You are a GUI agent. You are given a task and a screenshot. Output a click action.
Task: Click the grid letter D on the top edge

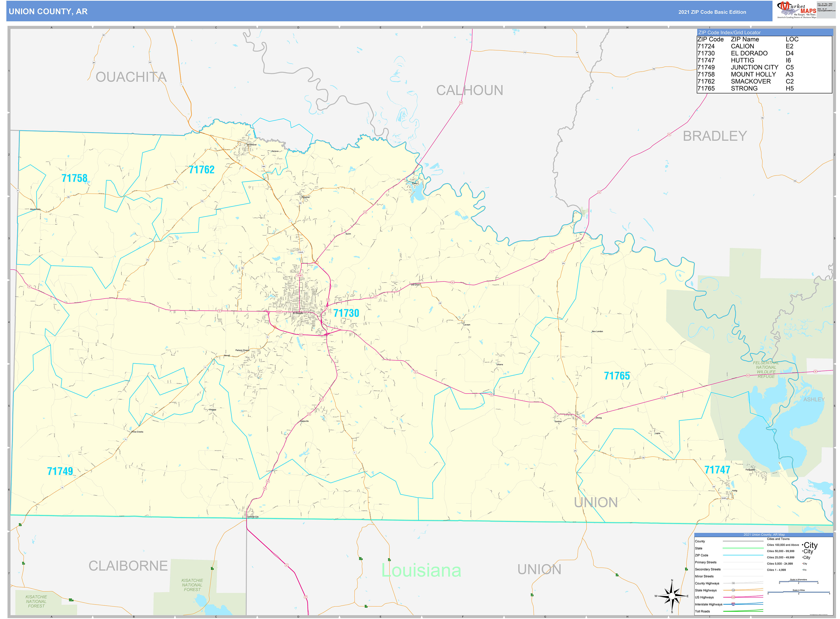(x=299, y=27)
